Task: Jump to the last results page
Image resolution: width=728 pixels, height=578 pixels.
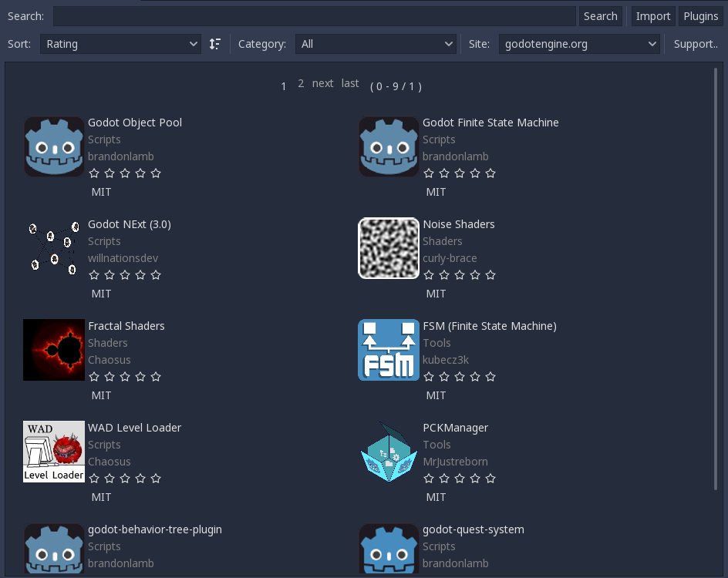Action: [x=350, y=83]
